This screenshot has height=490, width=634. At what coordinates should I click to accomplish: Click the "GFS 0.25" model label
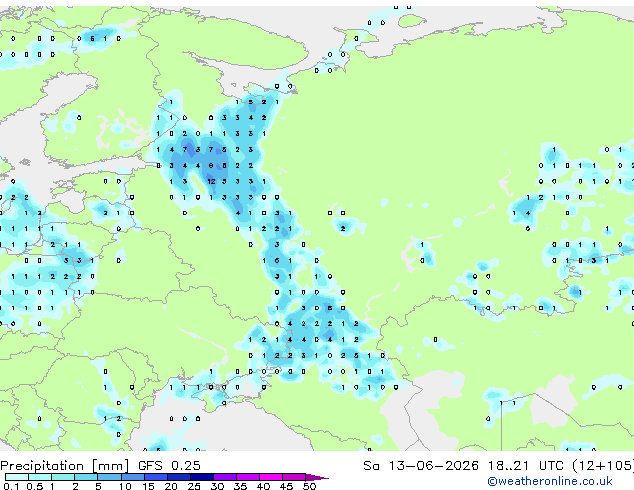[169, 465]
